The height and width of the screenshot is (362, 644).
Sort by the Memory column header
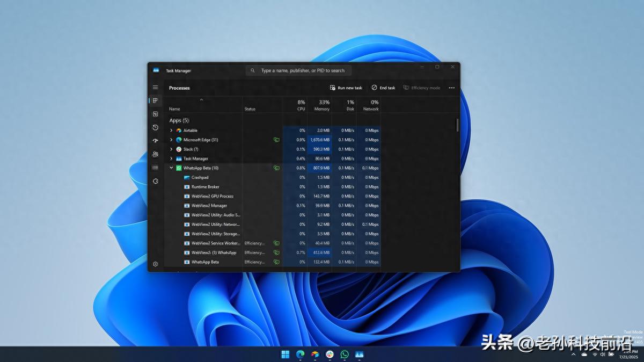[x=322, y=109]
